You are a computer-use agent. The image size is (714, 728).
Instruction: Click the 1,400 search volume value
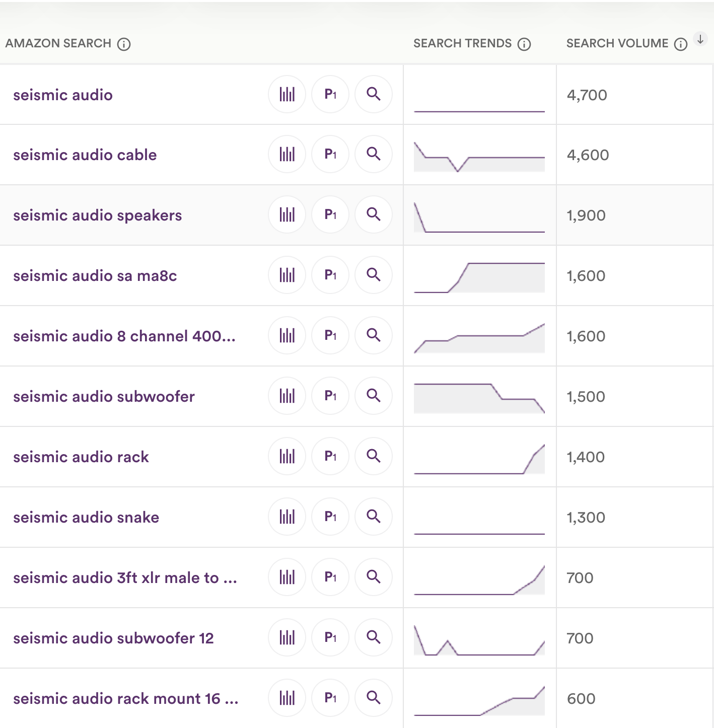(586, 457)
